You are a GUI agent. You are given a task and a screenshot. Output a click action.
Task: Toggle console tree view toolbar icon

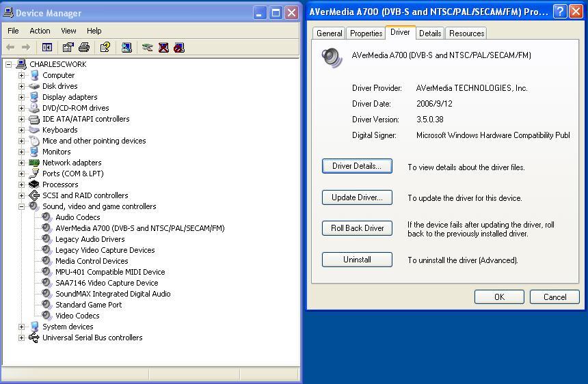47,47
